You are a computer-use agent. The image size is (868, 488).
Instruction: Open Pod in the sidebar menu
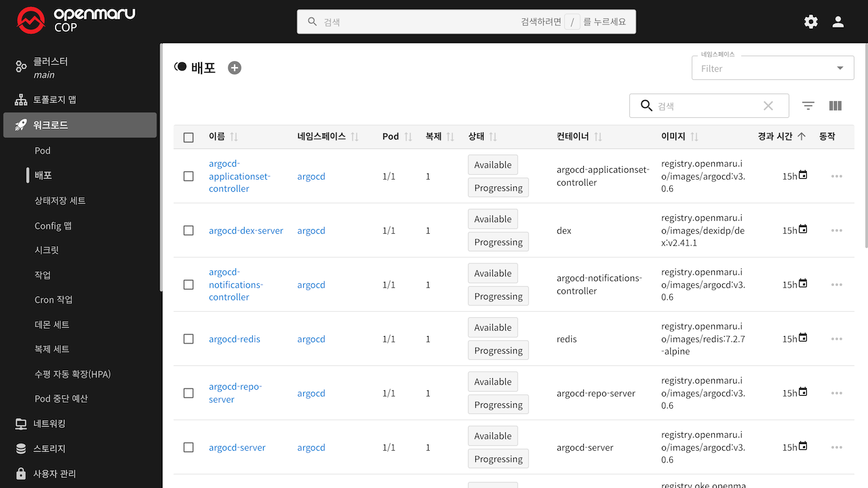click(x=43, y=150)
